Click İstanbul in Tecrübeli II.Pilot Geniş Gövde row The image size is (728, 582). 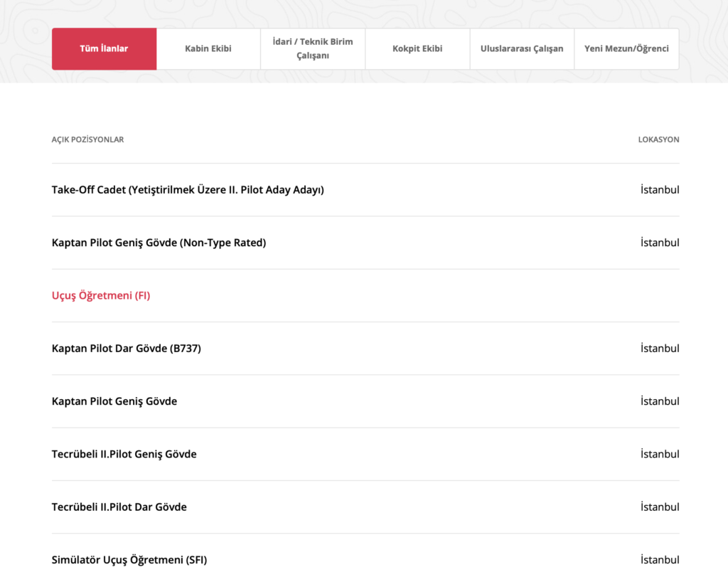[x=660, y=454]
